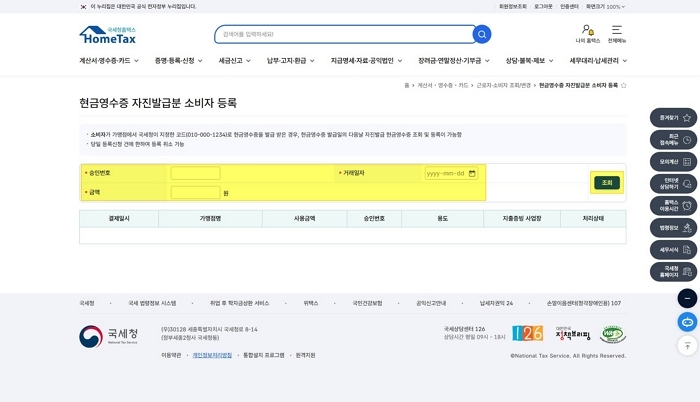The width and height of the screenshot is (700, 402).
Task: Open 홈택스 이용시간 quick menu
Action: click(x=673, y=205)
